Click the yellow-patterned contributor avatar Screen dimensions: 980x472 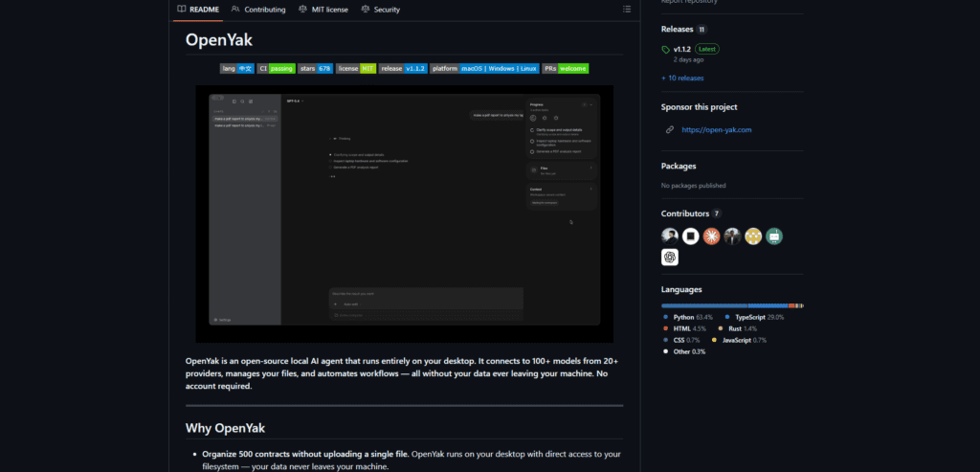click(x=753, y=236)
